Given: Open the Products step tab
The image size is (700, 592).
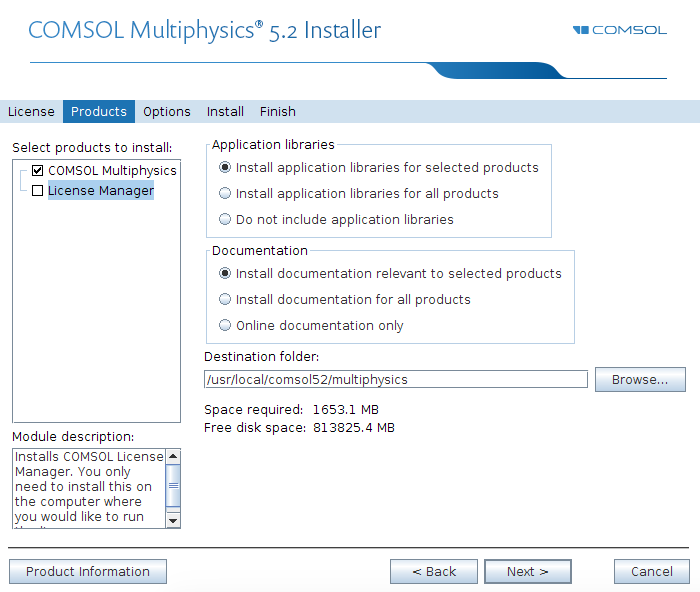Looking at the screenshot, I should coord(99,112).
